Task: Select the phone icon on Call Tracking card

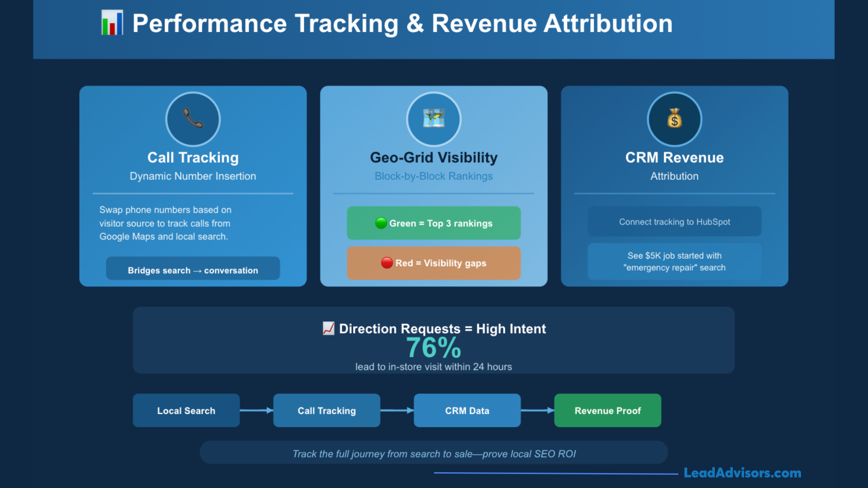Action: 193,119
